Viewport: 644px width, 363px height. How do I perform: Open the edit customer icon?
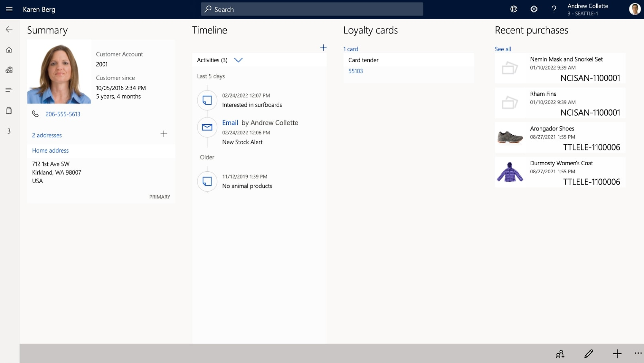588,354
